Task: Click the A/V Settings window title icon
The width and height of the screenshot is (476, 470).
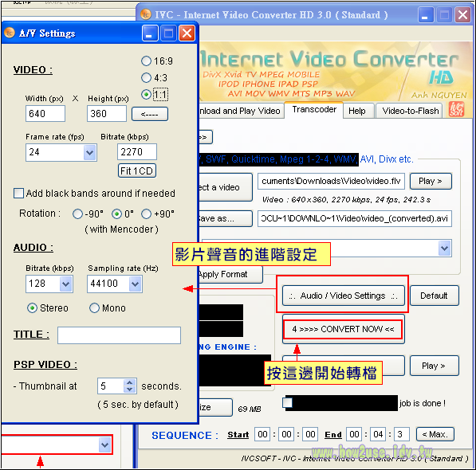Action: click(10, 33)
